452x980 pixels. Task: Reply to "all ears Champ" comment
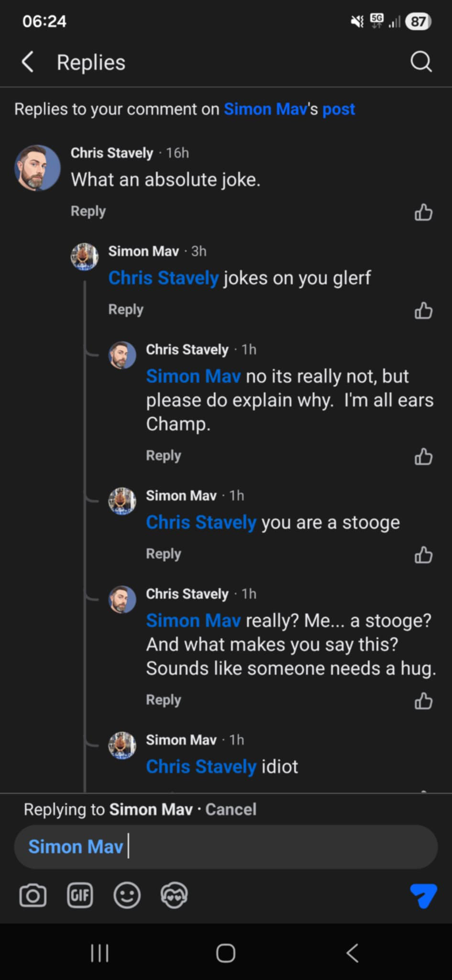point(164,456)
